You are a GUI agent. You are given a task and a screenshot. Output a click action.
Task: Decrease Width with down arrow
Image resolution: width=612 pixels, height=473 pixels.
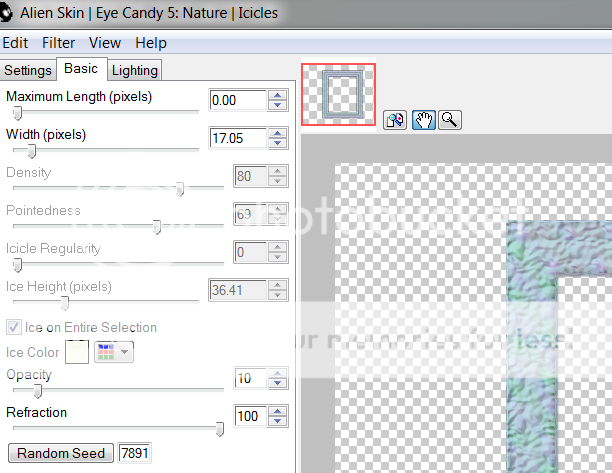[x=278, y=143]
